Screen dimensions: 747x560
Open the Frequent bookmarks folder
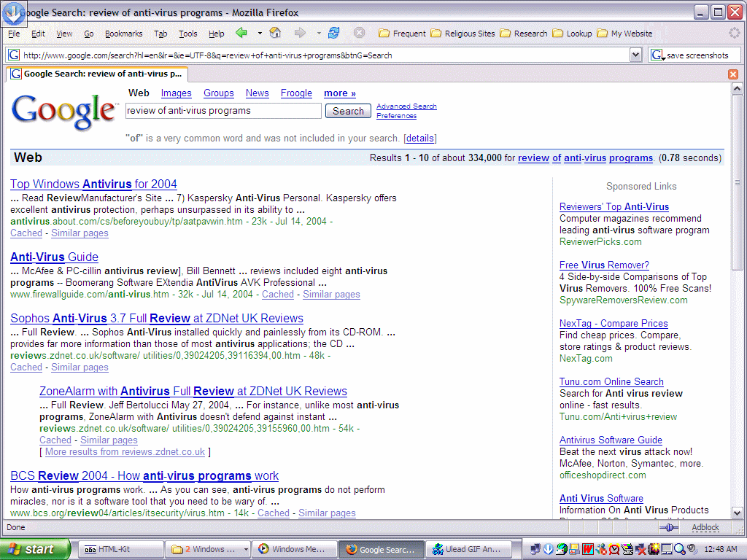point(402,34)
